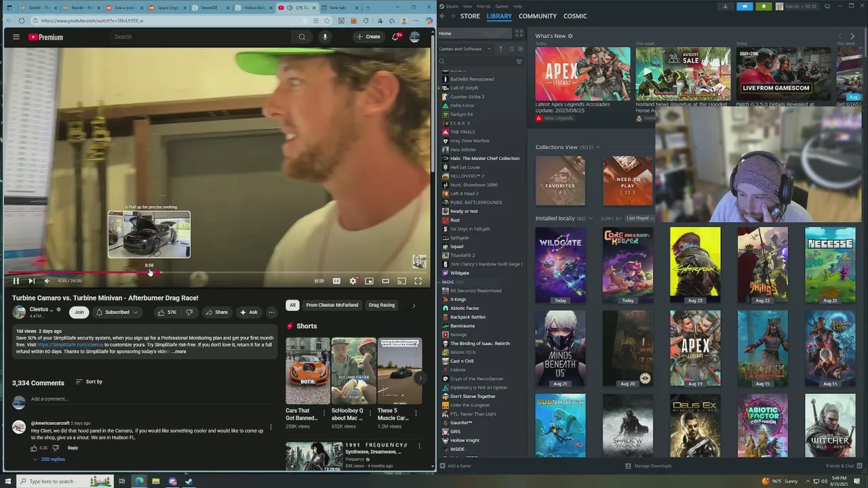Mute the YouTube player volume
This screenshot has width=868, height=488.
[47, 281]
